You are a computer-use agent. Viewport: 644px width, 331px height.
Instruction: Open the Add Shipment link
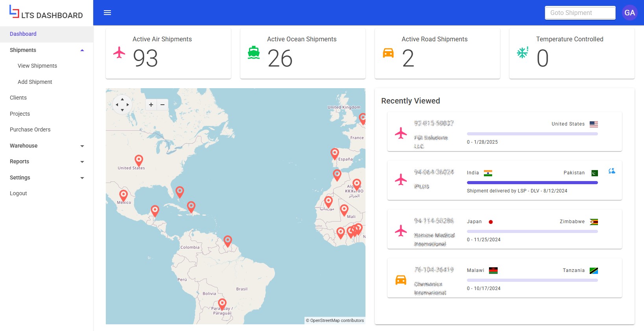pyautogui.click(x=35, y=82)
